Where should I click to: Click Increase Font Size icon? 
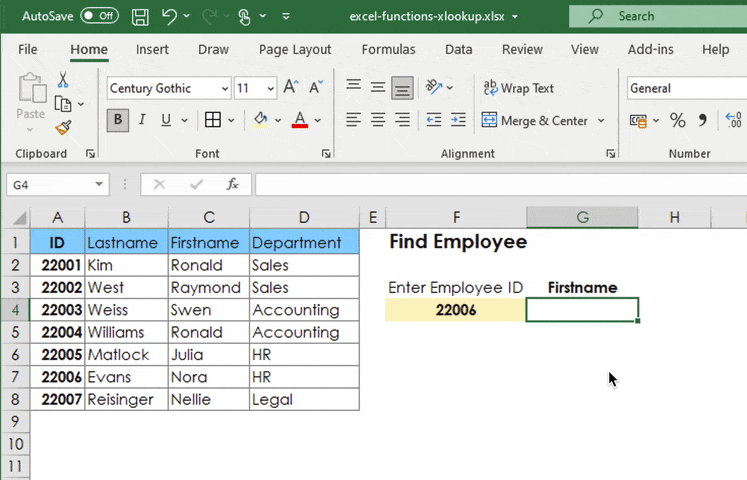point(291,88)
